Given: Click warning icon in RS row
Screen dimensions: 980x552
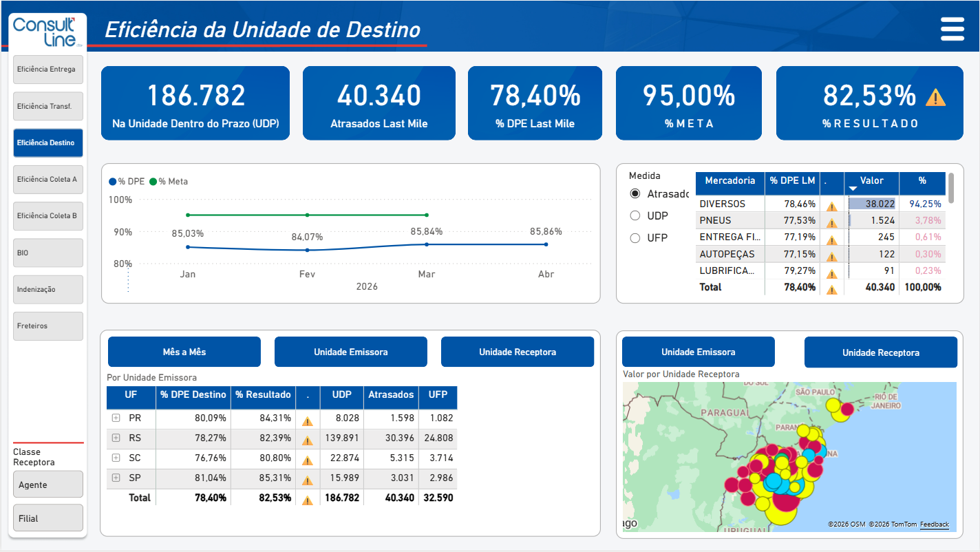Looking at the screenshot, I should pyautogui.click(x=308, y=440).
